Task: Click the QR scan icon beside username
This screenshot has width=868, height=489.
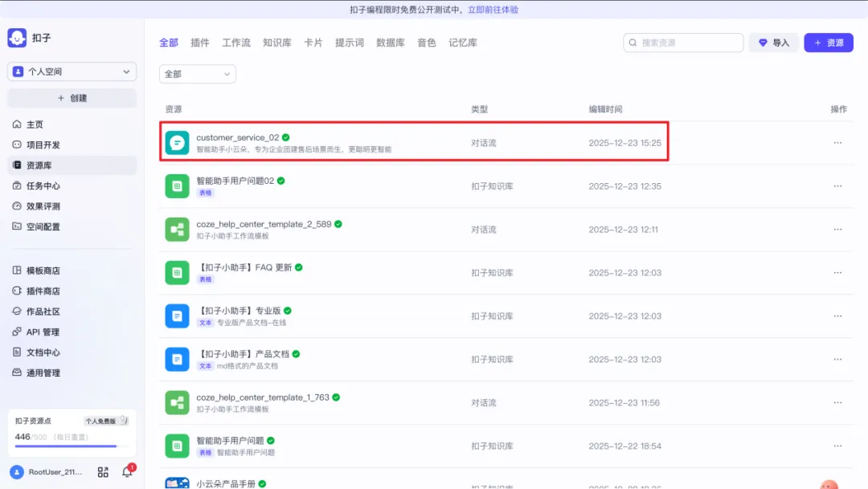Action: 103,472
